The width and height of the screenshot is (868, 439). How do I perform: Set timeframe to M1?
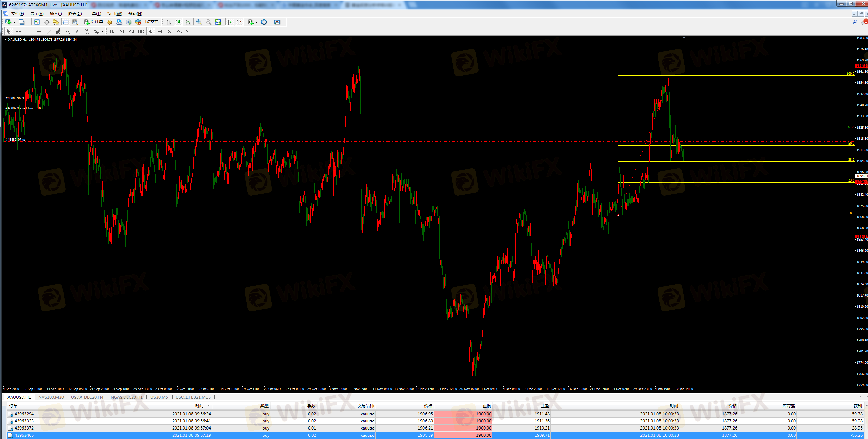(112, 31)
